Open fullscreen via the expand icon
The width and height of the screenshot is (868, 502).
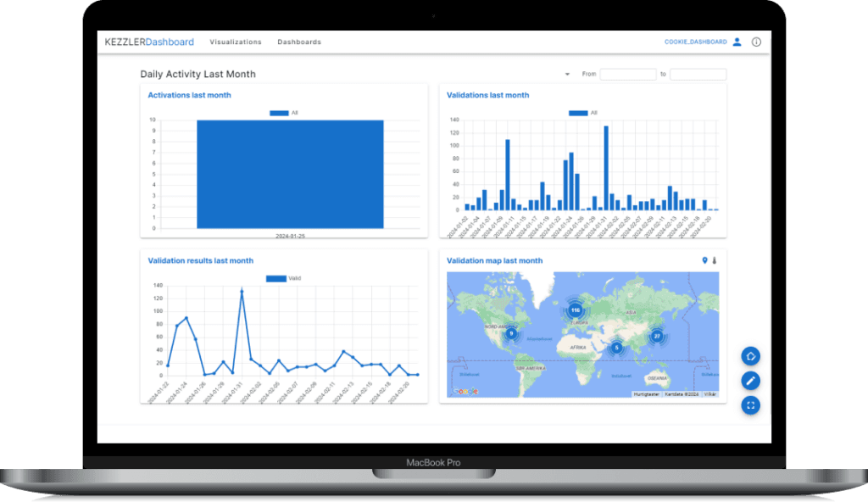(x=749, y=404)
